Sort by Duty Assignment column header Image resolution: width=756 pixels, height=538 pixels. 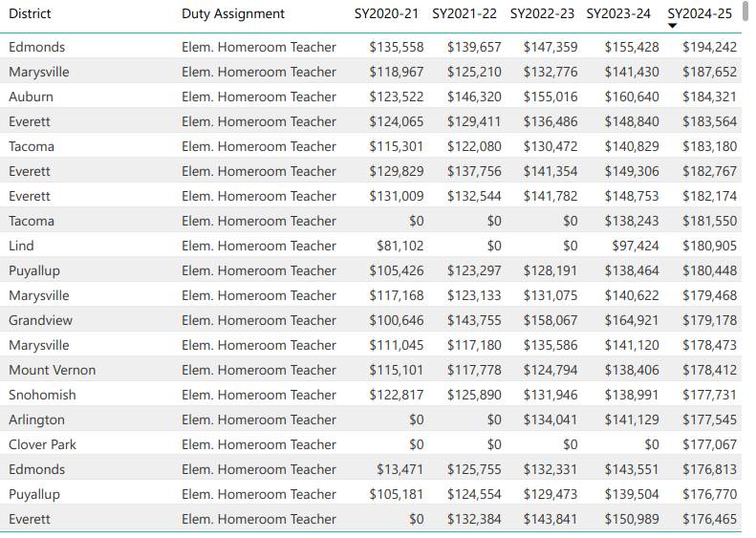[x=233, y=13]
